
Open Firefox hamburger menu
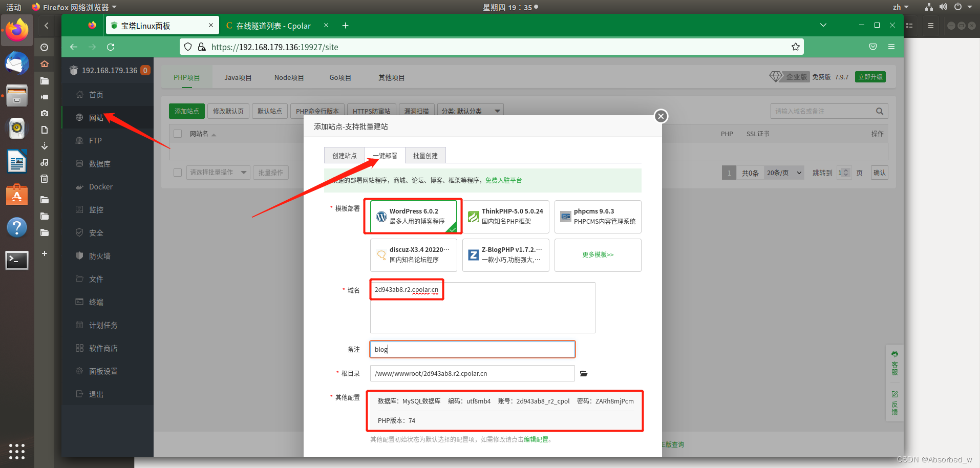click(x=891, y=47)
